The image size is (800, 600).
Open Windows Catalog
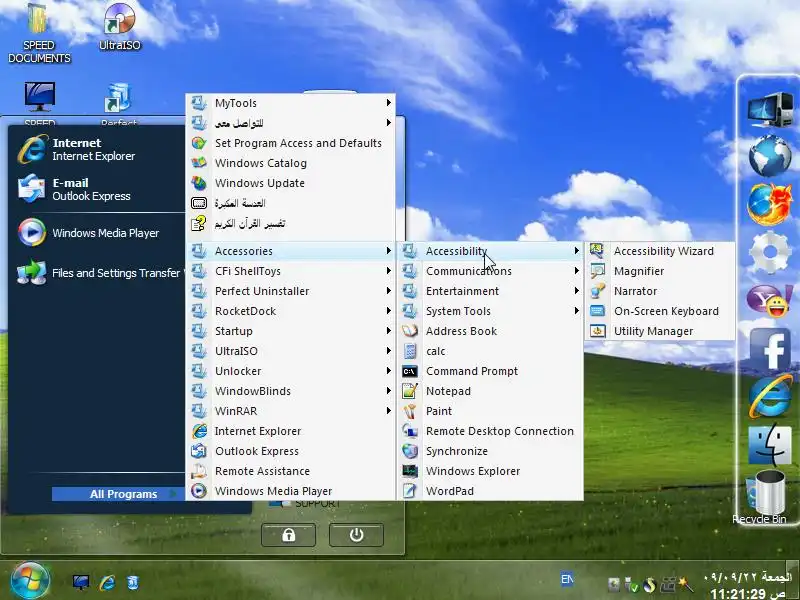pos(291,163)
